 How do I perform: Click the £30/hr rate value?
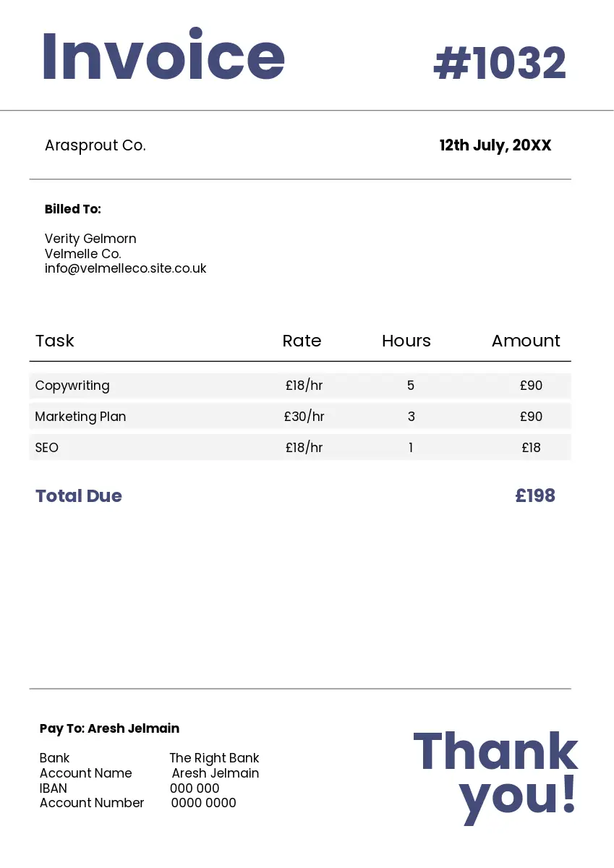point(304,417)
